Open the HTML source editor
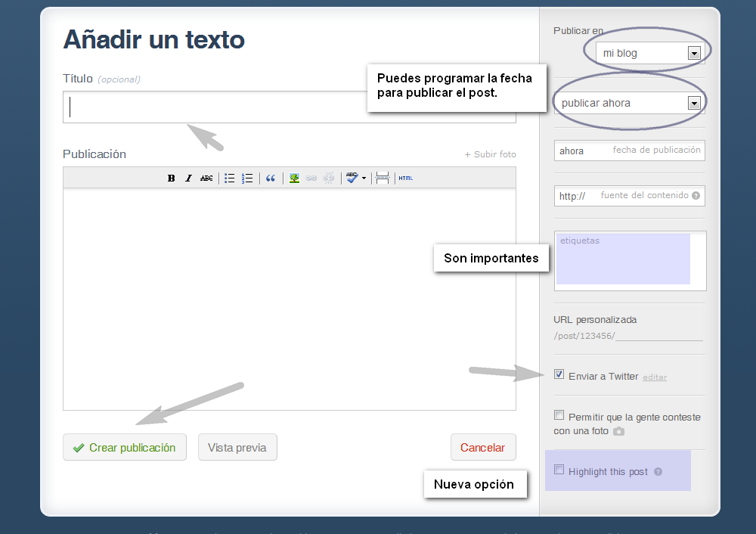The image size is (756, 534). pos(406,179)
